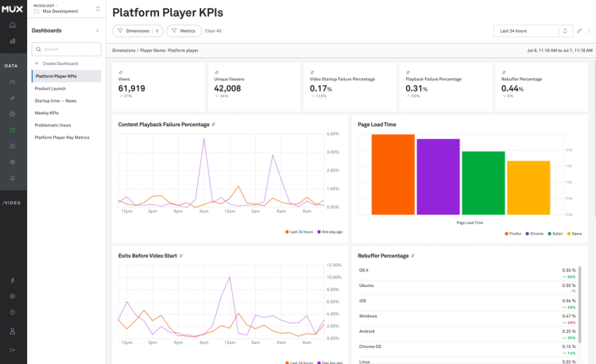Open the Metrics filter dropdown
The width and height of the screenshot is (596, 364).
click(x=184, y=31)
